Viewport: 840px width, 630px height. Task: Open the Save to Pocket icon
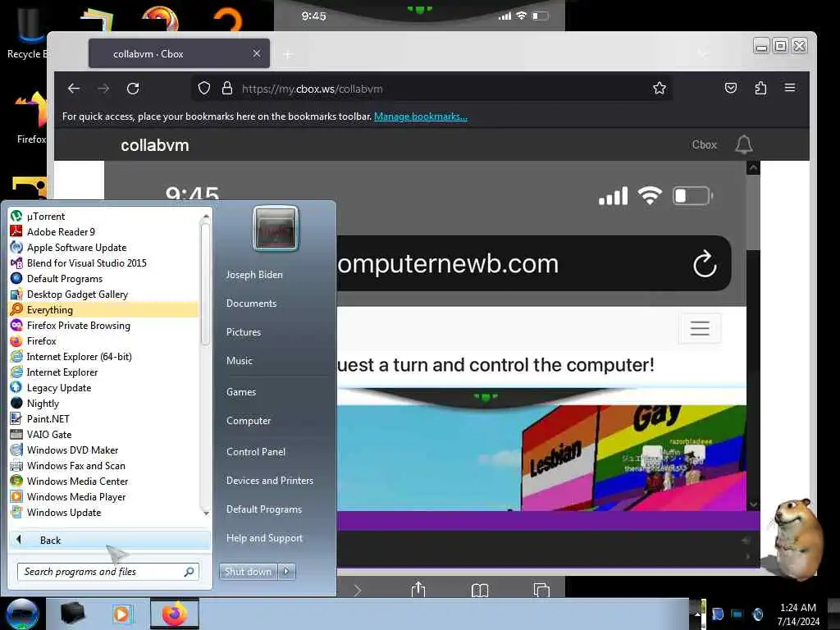(x=731, y=88)
